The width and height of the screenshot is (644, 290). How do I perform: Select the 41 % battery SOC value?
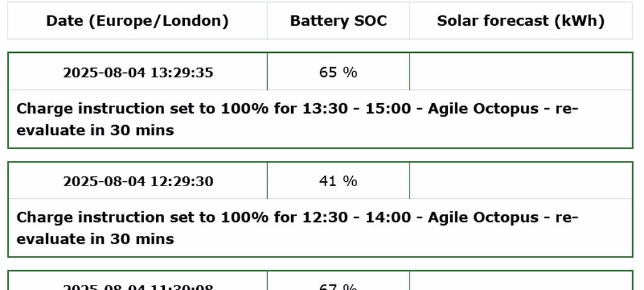click(338, 181)
